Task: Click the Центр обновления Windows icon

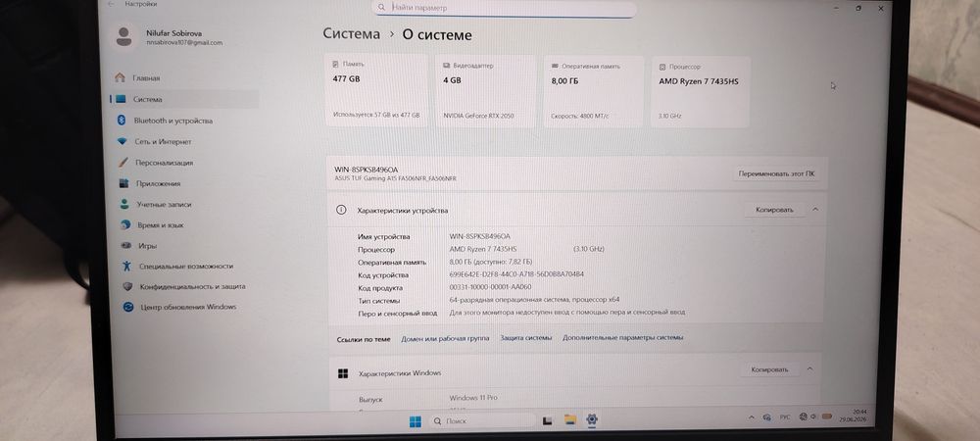Action: pos(128,308)
